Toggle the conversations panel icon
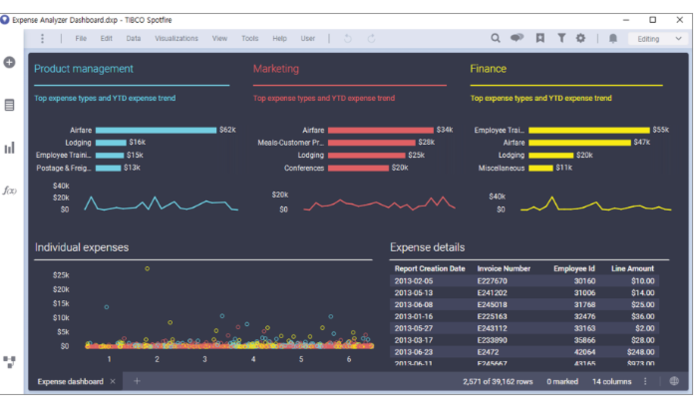700x401 pixels. coord(517,38)
